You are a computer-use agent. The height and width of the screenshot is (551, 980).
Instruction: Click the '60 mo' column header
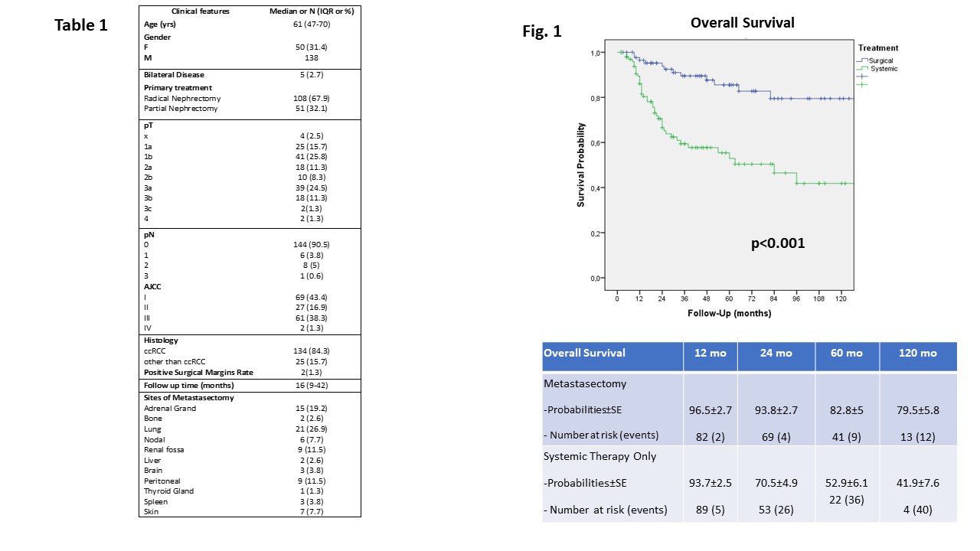(845, 354)
